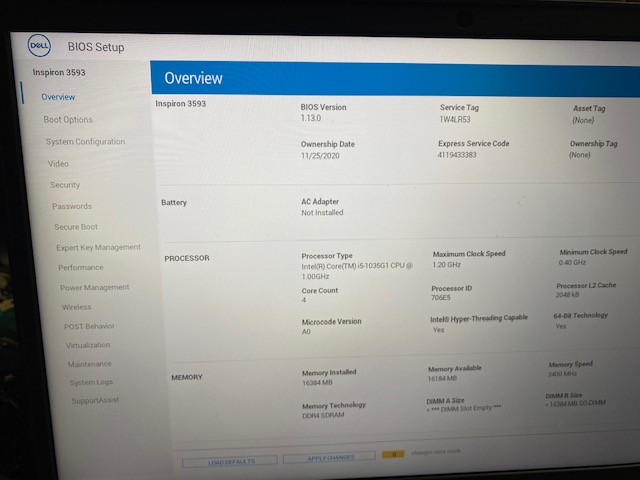The height and width of the screenshot is (480, 640).
Task: Go to Video settings
Action: tap(58, 164)
